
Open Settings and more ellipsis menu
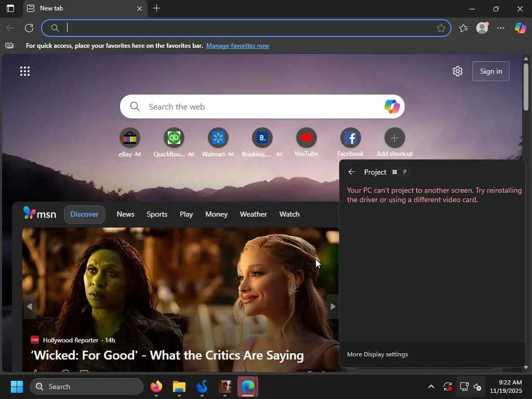501,28
